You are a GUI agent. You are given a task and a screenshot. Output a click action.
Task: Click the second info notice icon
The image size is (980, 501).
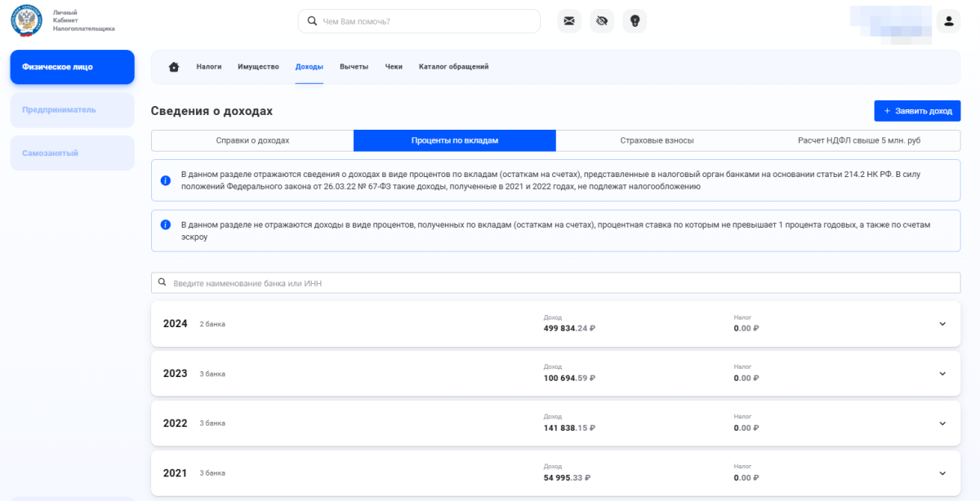(x=166, y=224)
